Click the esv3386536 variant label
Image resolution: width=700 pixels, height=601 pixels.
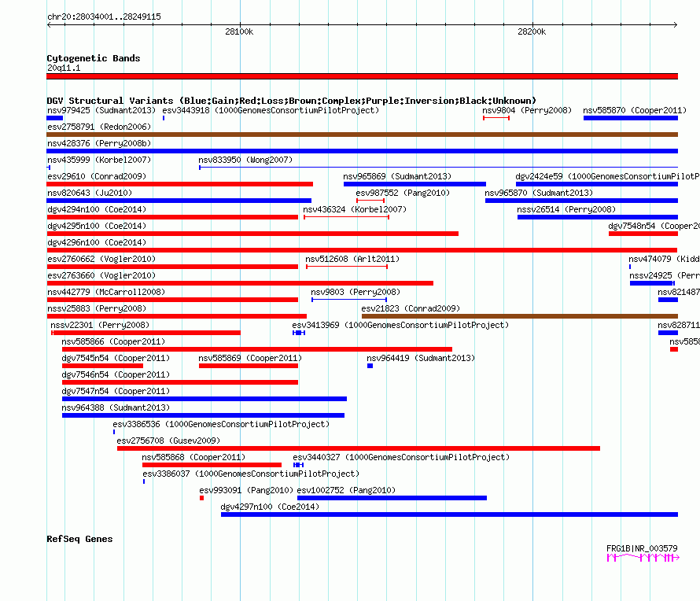click(221, 424)
